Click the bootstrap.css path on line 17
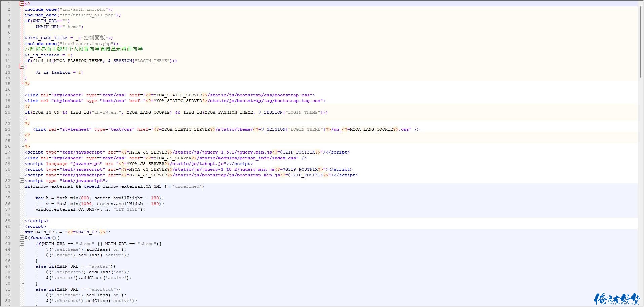Screen dimensions: 644x307 coord(260,95)
